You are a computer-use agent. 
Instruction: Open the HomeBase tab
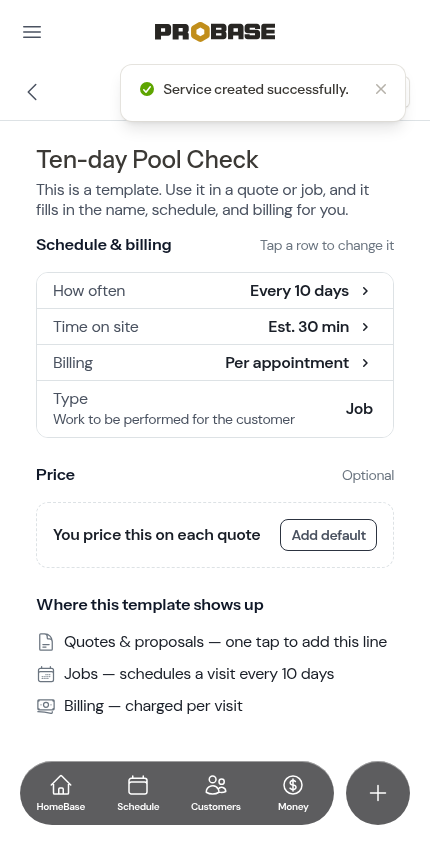click(x=60, y=793)
